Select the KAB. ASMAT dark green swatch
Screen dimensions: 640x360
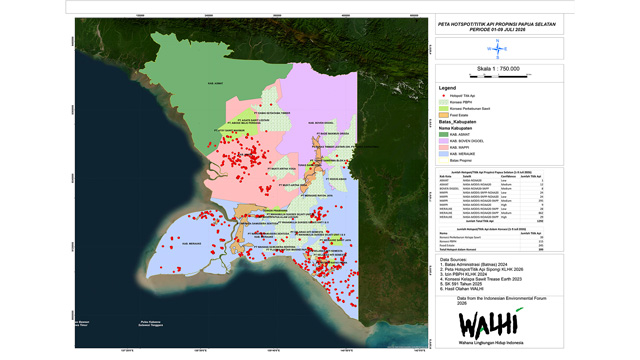pyautogui.click(x=443, y=134)
